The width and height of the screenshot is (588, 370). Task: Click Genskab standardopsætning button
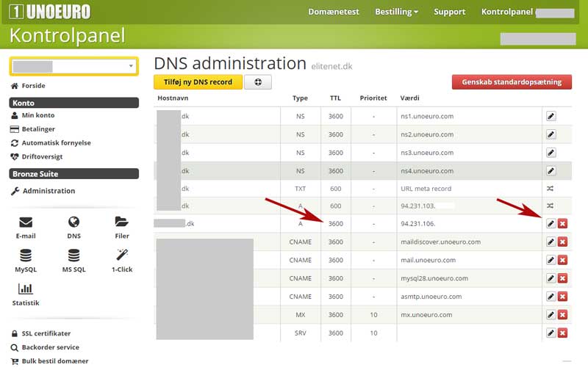[512, 82]
